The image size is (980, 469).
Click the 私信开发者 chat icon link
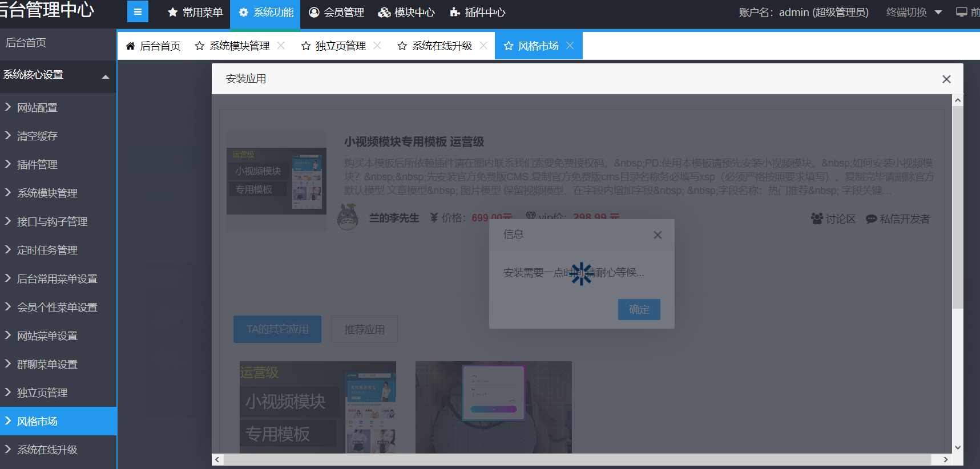click(897, 219)
